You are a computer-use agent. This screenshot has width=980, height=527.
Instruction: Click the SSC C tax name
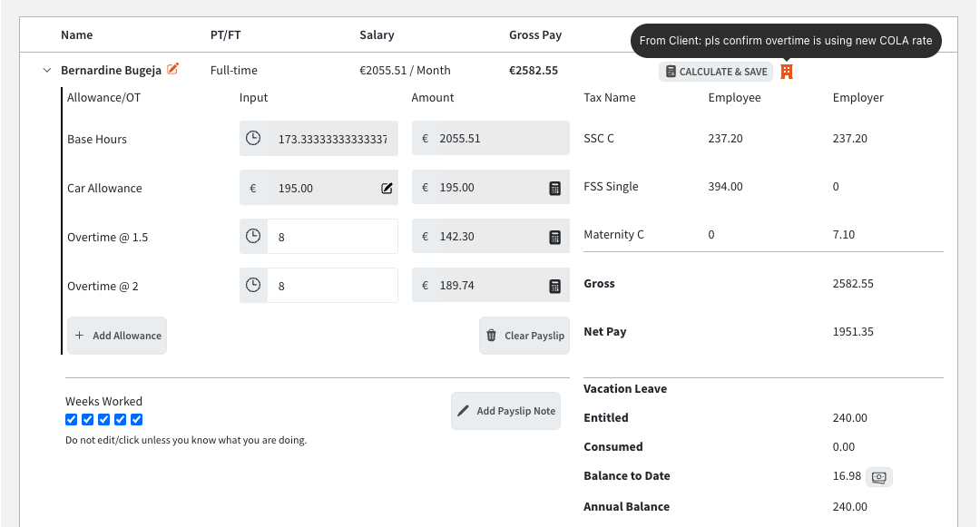599,139
